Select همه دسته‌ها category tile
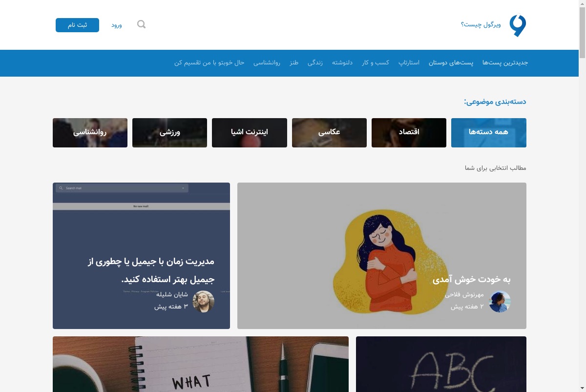Screen dimensions: 586x392 click(x=489, y=133)
